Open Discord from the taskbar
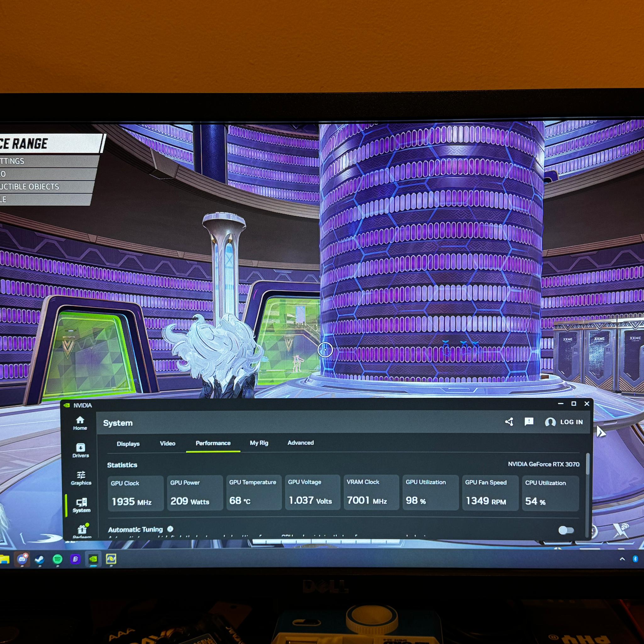This screenshot has width=644, height=644. [x=22, y=559]
